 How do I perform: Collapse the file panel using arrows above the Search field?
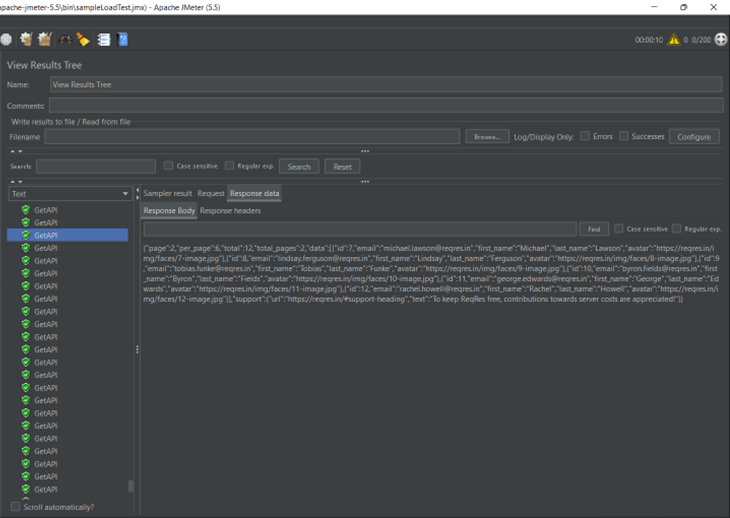tap(16, 151)
